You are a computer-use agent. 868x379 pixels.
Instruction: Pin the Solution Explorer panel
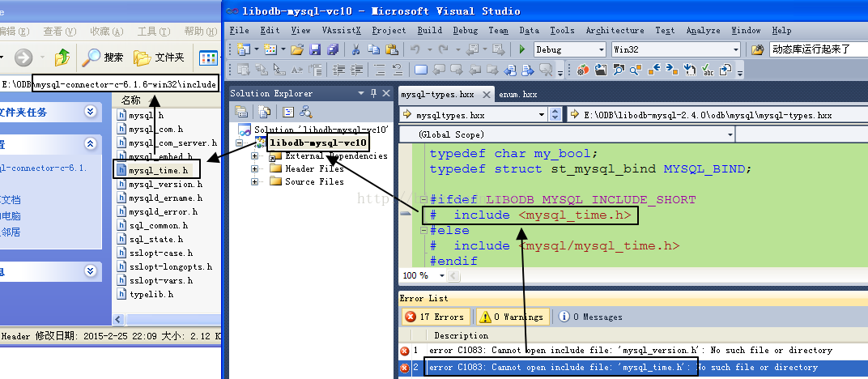[x=373, y=93]
